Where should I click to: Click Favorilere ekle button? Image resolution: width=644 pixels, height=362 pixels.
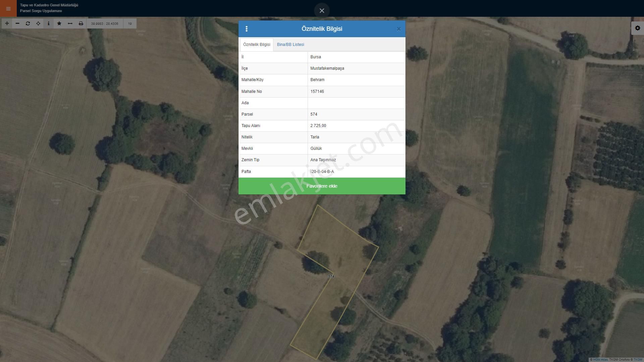coord(322,186)
